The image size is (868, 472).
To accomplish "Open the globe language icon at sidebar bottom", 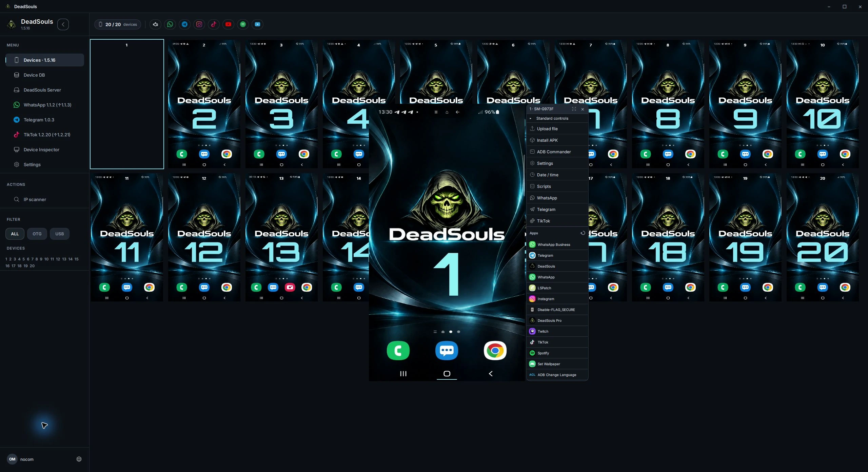I will pos(79,459).
